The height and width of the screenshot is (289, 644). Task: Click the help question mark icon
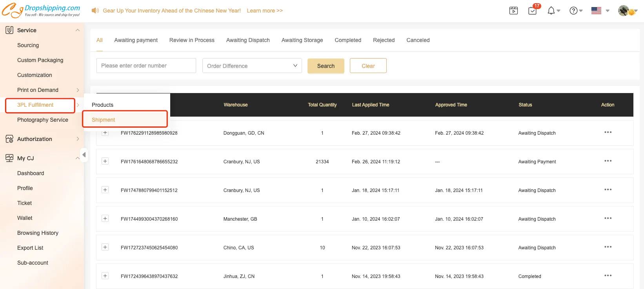tap(573, 11)
